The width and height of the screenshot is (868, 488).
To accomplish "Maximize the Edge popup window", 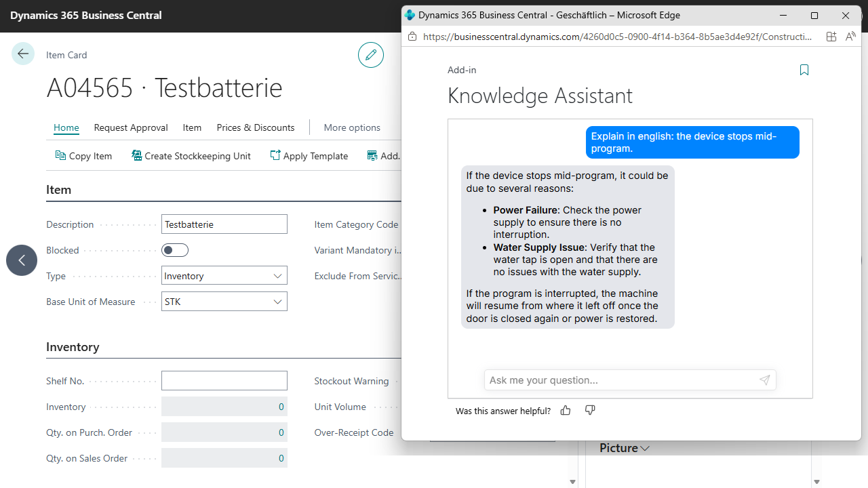I will (x=814, y=15).
